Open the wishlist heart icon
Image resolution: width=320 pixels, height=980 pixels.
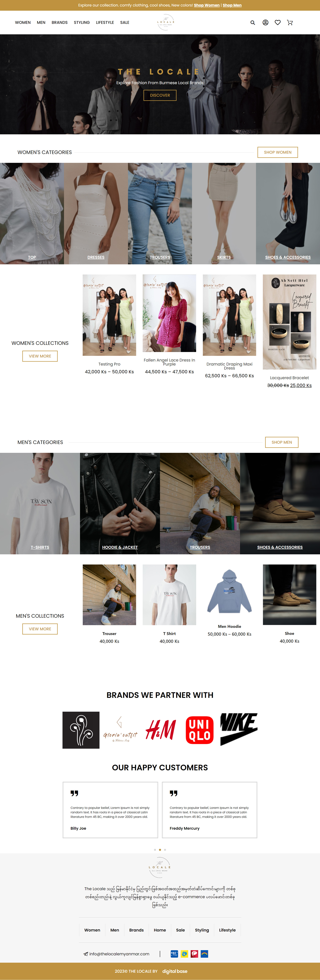tap(278, 23)
